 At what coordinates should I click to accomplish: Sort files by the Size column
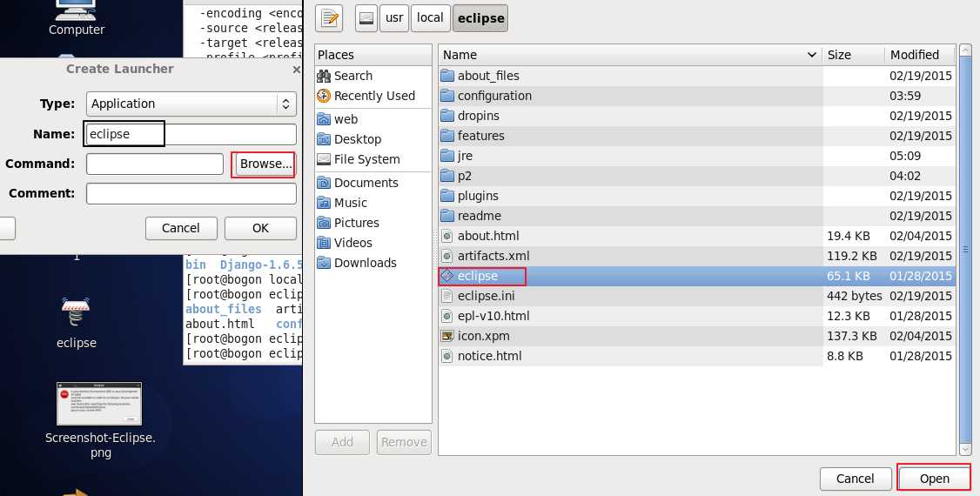(853, 55)
